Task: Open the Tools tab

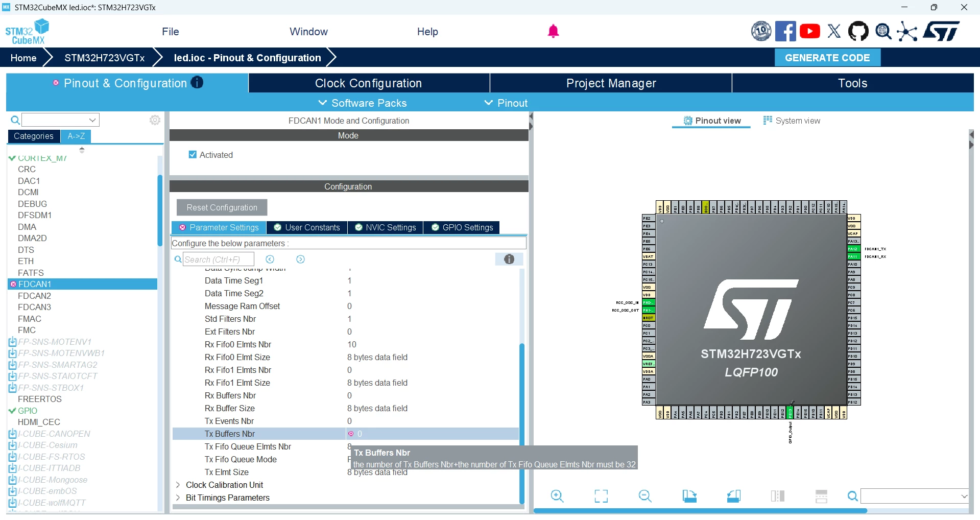Action: click(852, 83)
